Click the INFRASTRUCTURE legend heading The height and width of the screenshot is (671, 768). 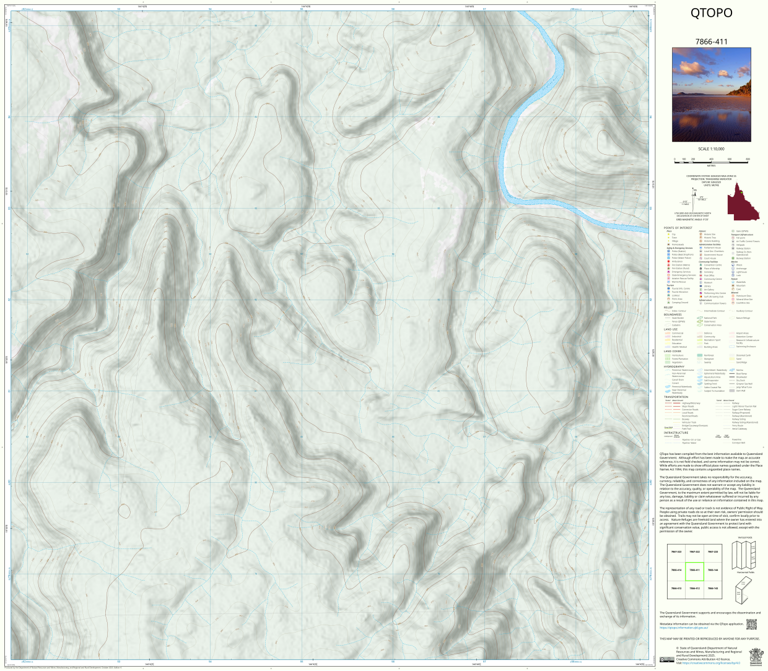(676, 432)
